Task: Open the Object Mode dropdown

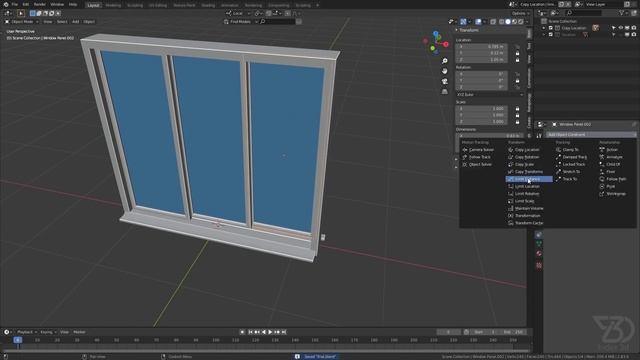Action: [22, 22]
